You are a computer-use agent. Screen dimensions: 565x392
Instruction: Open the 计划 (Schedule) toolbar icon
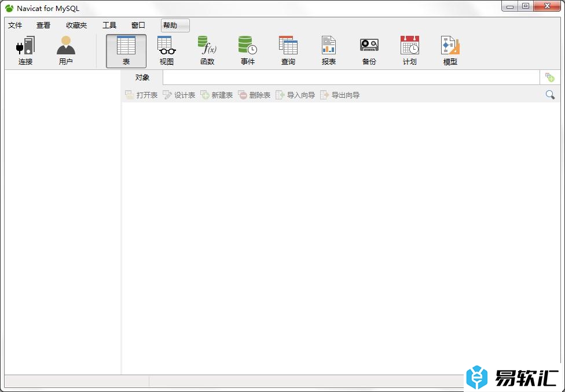[410, 51]
